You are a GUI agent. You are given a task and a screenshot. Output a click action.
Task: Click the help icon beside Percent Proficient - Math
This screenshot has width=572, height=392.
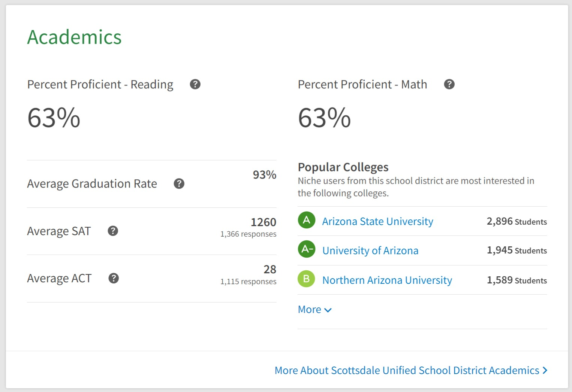tap(449, 84)
